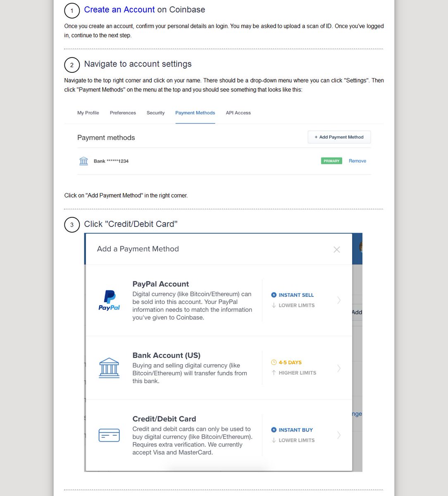Click the 4-5 DAYS label

point(290,362)
